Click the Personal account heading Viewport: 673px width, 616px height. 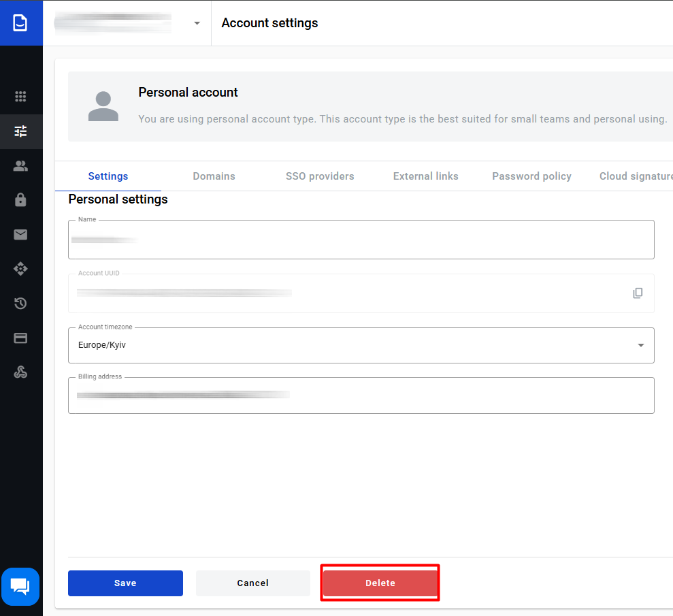(188, 93)
